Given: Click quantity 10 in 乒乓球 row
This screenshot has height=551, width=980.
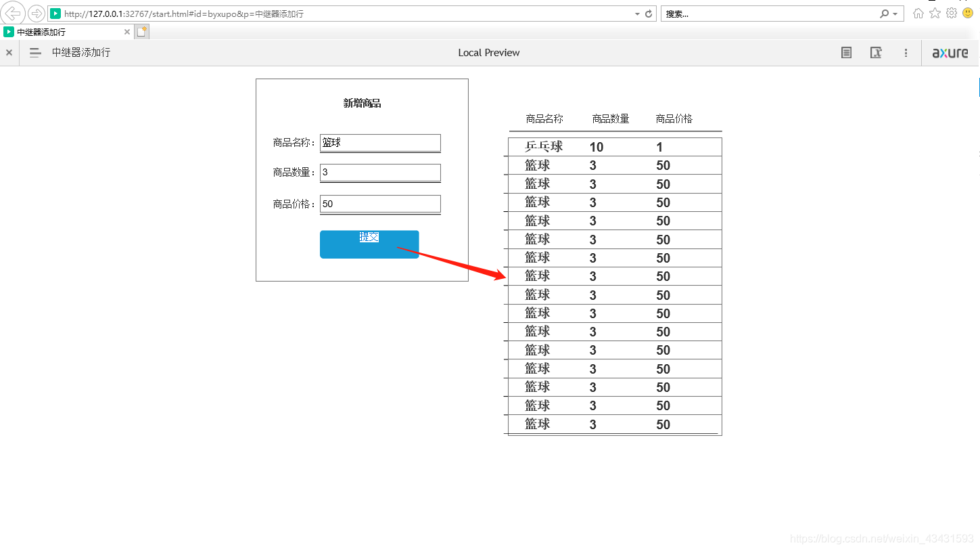Looking at the screenshot, I should pos(597,147).
